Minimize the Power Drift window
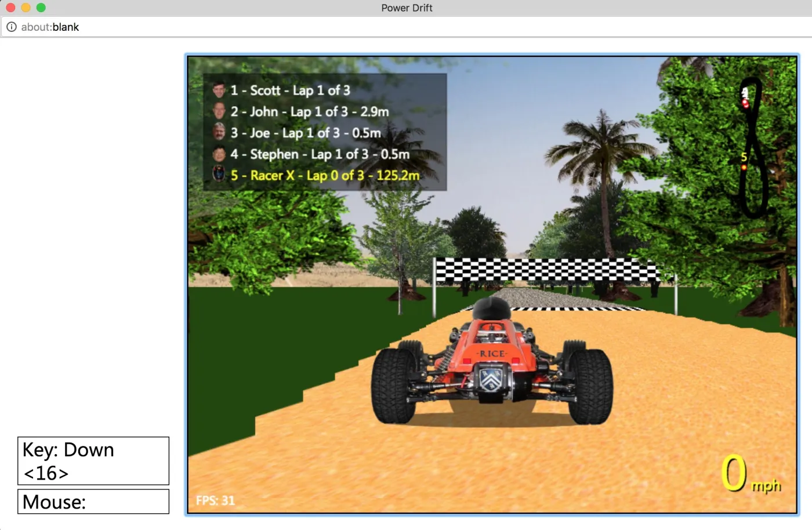The height and width of the screenshot is (530, 812). (x=26, y=8)
